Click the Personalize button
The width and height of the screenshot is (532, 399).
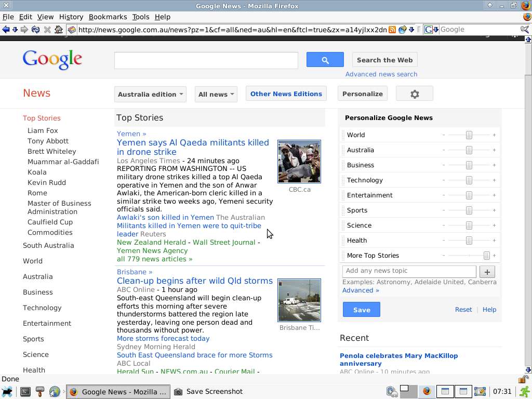click(362, 94)
